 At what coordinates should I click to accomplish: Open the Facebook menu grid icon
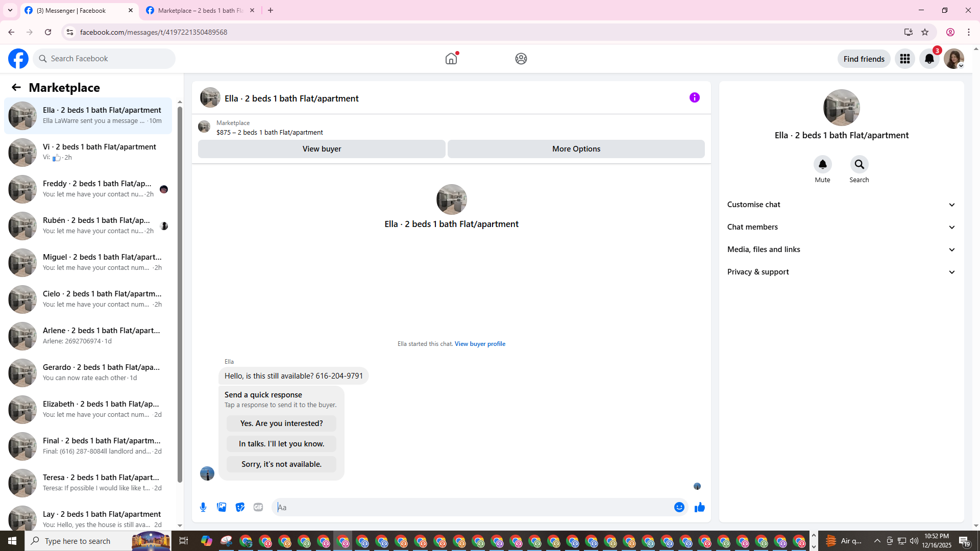click(905, 59)
